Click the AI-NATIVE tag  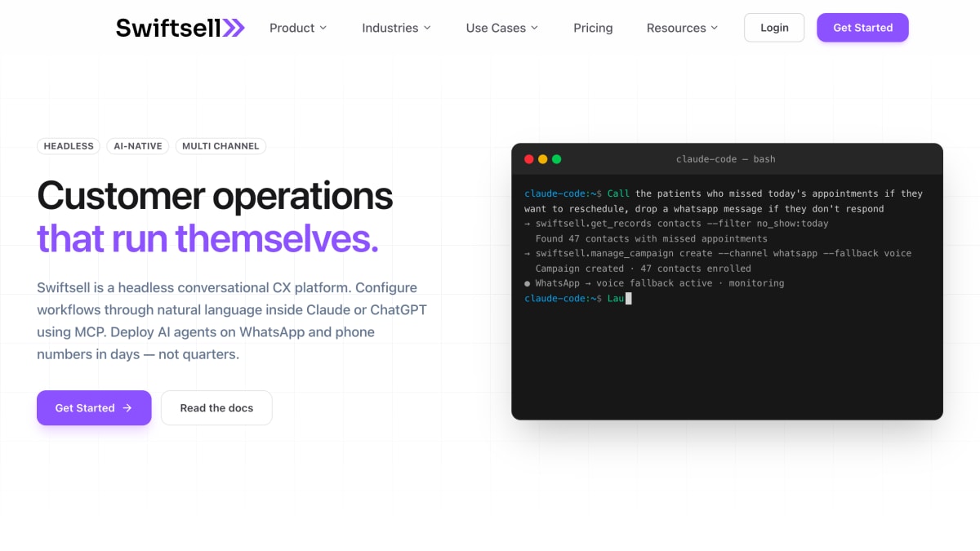tap(138, 146)
